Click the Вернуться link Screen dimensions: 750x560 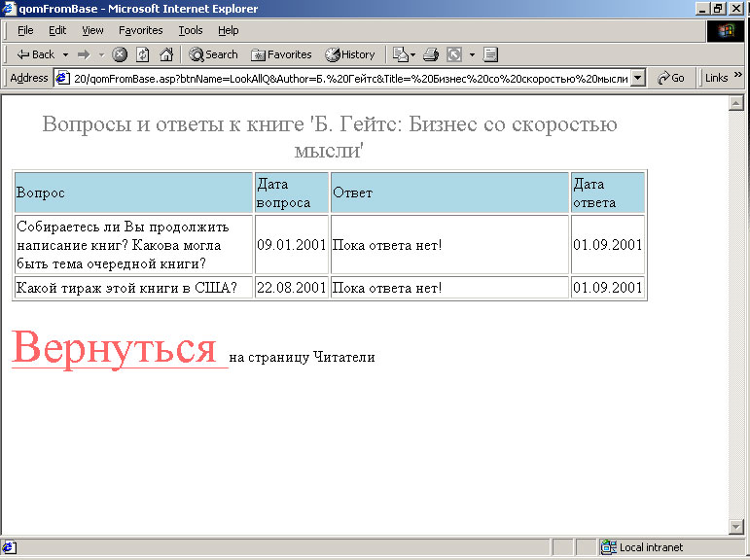coord(114,348)
